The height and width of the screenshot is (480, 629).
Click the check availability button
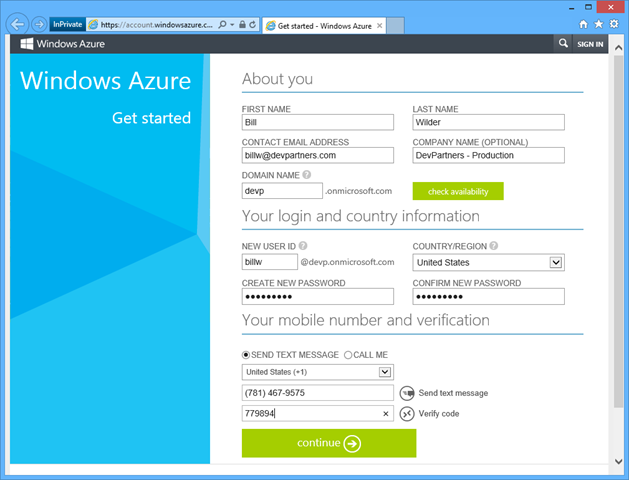pyautogui.click(x=458, y=191)
